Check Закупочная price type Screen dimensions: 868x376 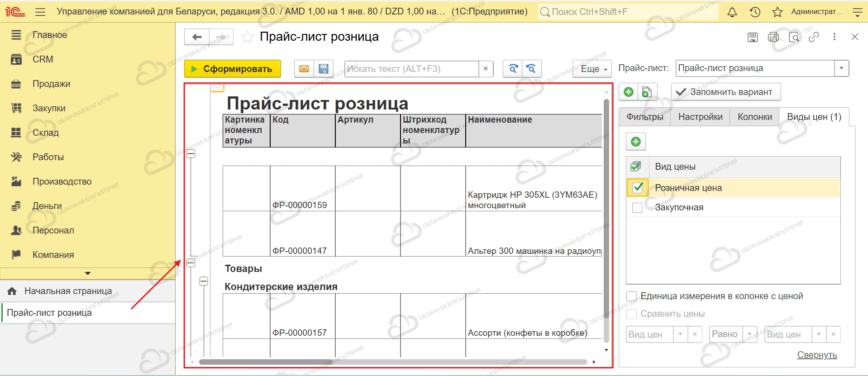(x=637, y=207)
